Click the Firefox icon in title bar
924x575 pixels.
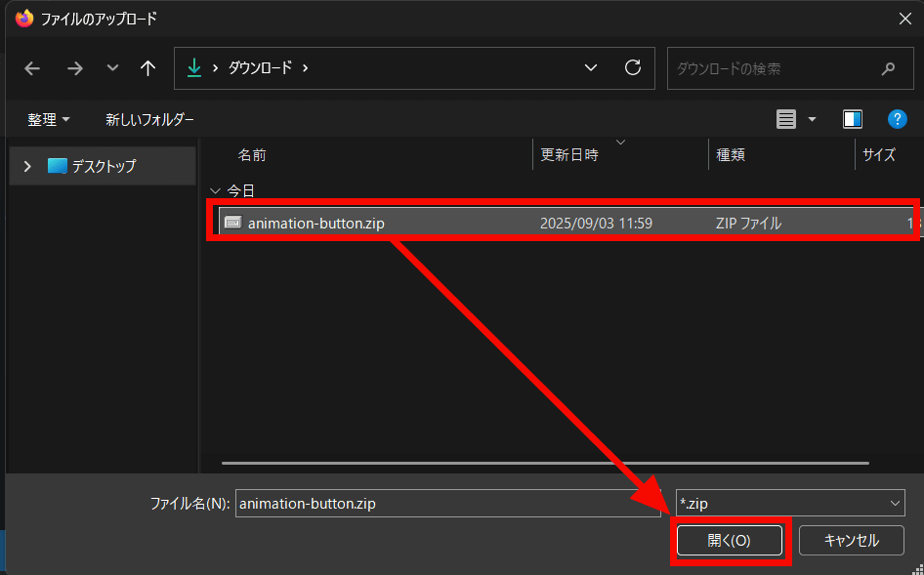coord(24,19)
